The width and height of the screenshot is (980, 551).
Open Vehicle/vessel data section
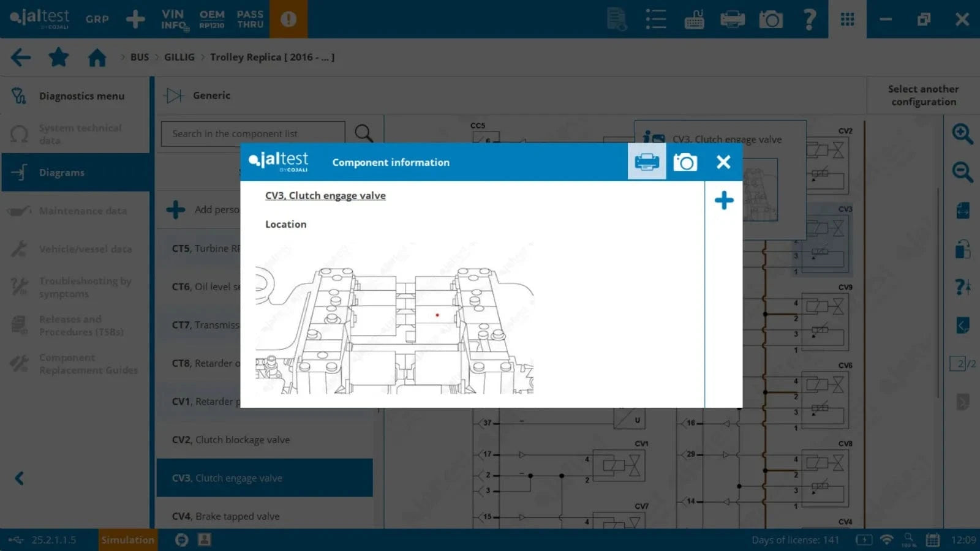(x=75, y=249)
